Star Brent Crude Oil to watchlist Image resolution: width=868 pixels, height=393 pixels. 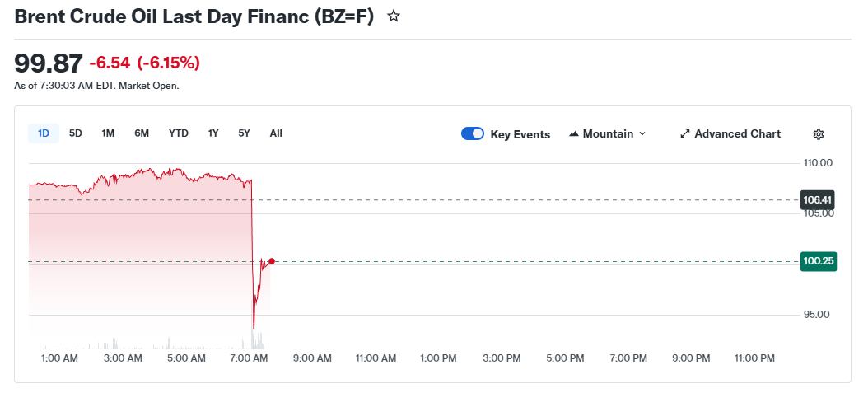click(394, 16)
